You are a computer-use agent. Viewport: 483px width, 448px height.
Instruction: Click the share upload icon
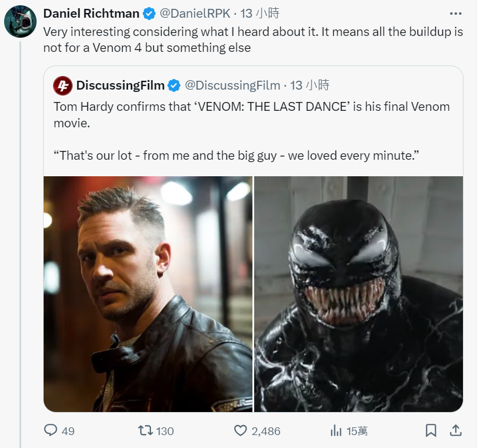point(455,431)
